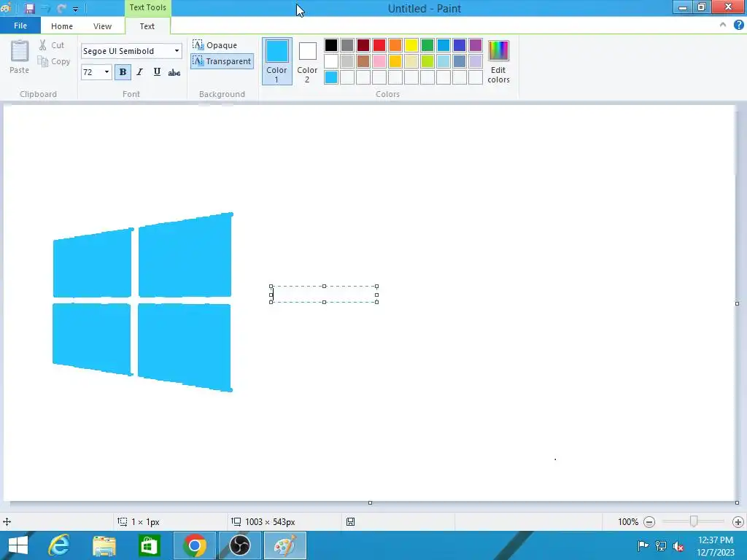Click the Paint taskbar icon
Screen dimensions: 747x560
(285, 545)
